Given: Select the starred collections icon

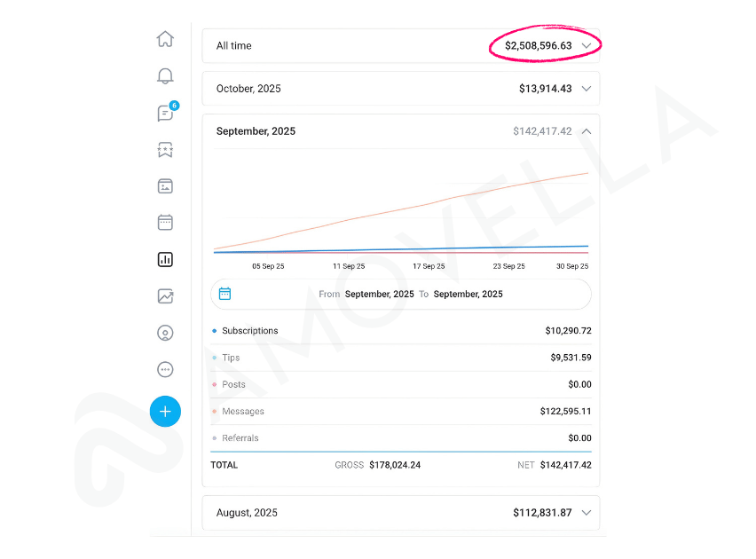Looking at the screenshot, I should pos(165,150).
